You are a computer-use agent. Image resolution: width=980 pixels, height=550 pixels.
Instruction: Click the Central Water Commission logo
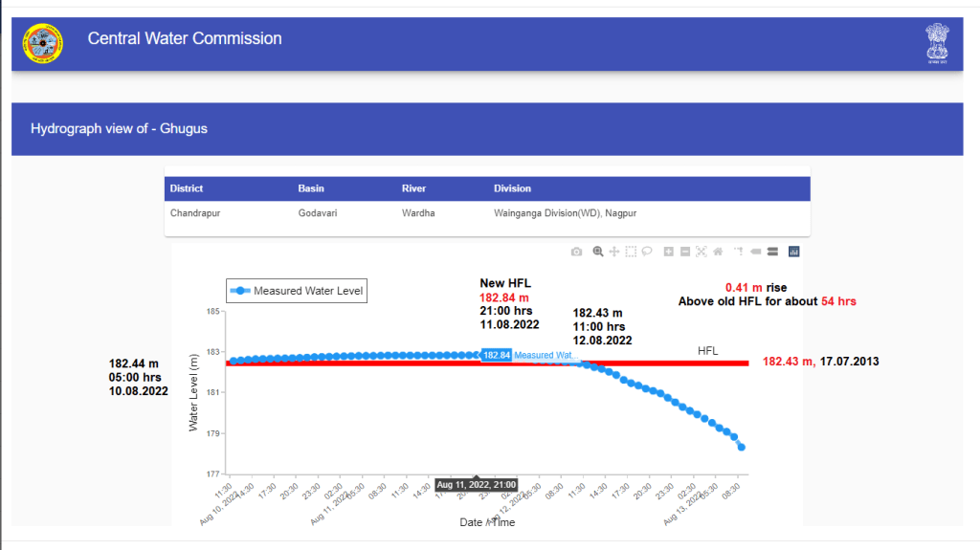(42, 43)
